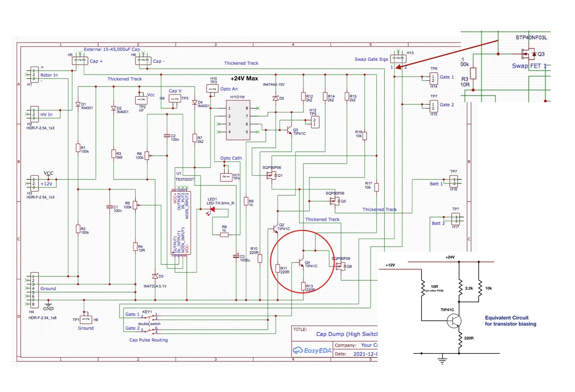The image size is (575, 392).
Task: Select the Q2 TIP41C transistor symbol
Action: pyautogui.click(x=275, y=228)
